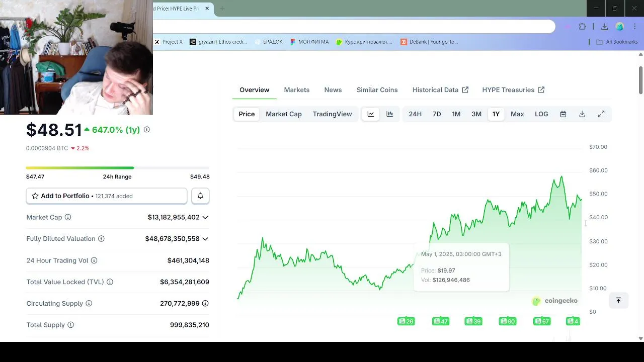Viewport: 644px width, 362px height.
Task: Open the DeBank bookmark
Action: pyautogui.click(x=429, y=42)
